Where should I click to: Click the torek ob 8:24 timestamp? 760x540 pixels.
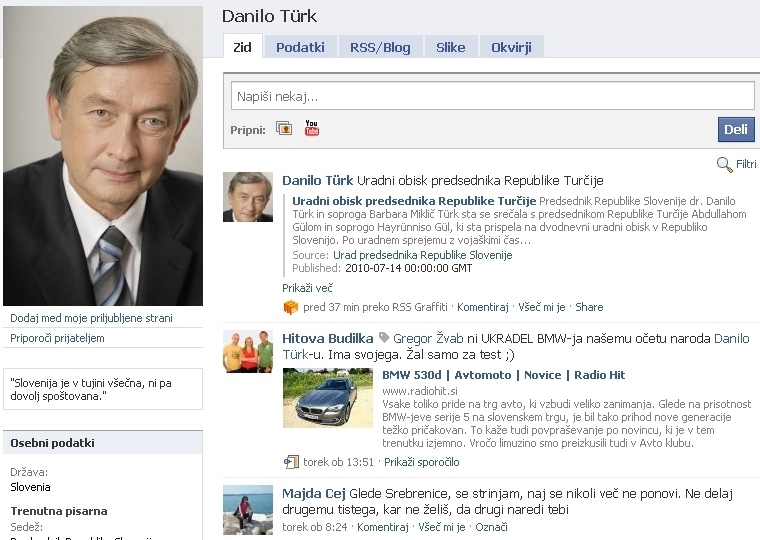coord(315,527)
